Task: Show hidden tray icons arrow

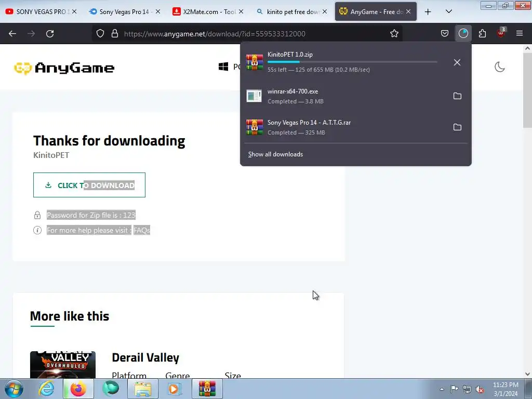Action: 442,389
